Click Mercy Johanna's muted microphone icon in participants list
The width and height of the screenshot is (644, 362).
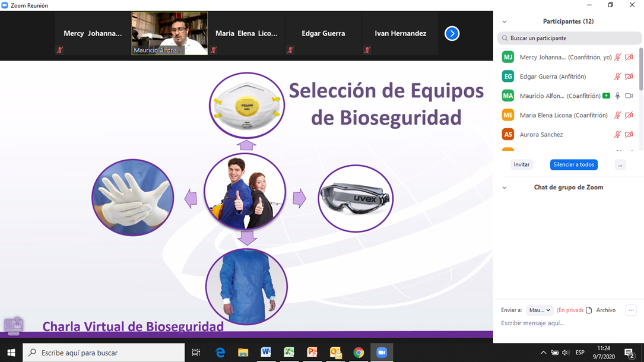pyautogui.click(x=617, y=57)
